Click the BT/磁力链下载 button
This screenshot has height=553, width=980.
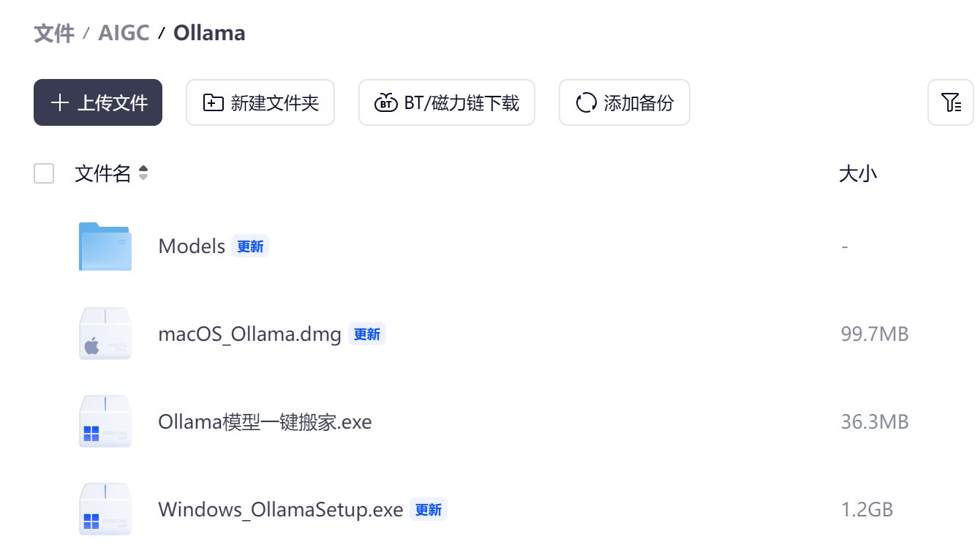click(x=447, y=102)
